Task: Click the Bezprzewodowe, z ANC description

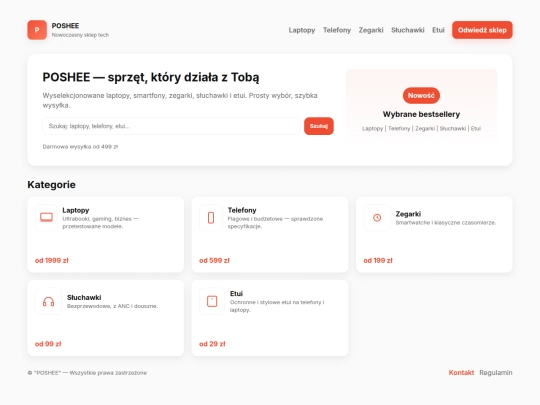Action: pyautogui.click(x=112, y=306)
